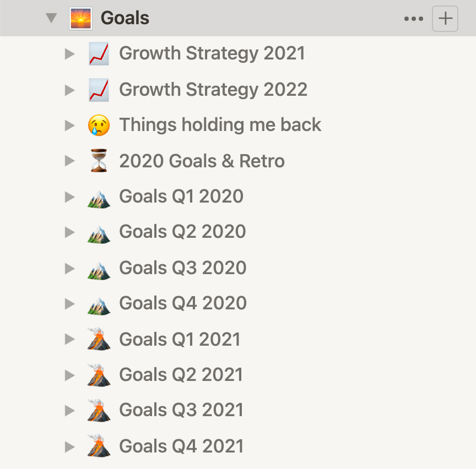Expand Goals Q3 2020 subpages
Screen dimensions: 476x469
point(71,268)
